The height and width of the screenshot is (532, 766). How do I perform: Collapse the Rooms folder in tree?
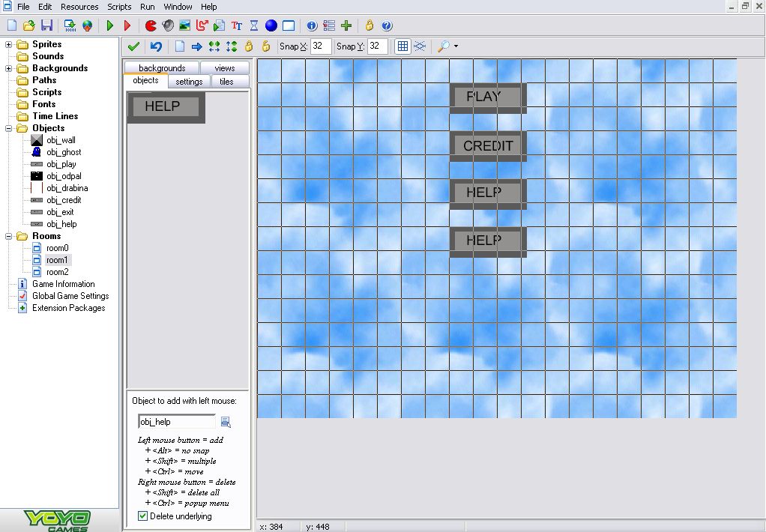click(9, 236)
